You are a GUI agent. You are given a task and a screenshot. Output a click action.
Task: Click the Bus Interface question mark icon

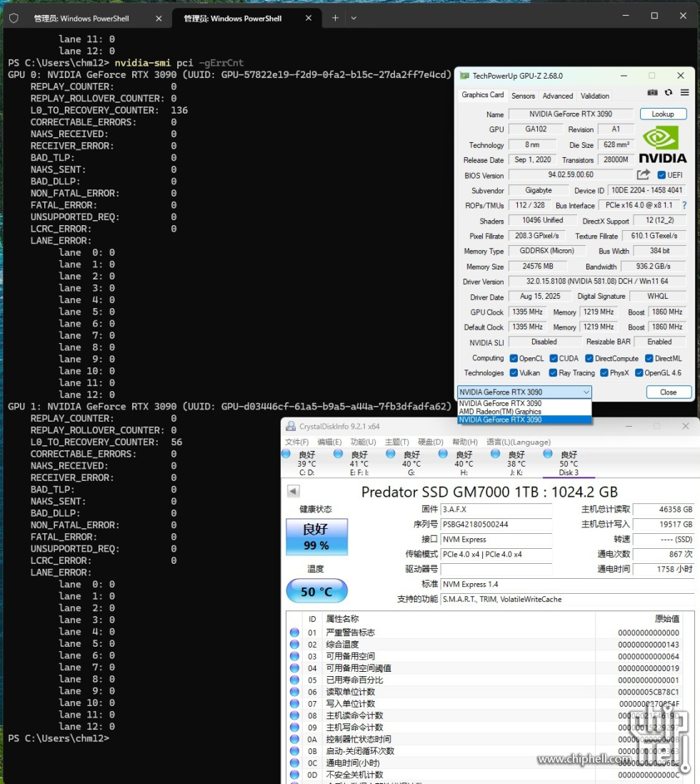[684, 205]
